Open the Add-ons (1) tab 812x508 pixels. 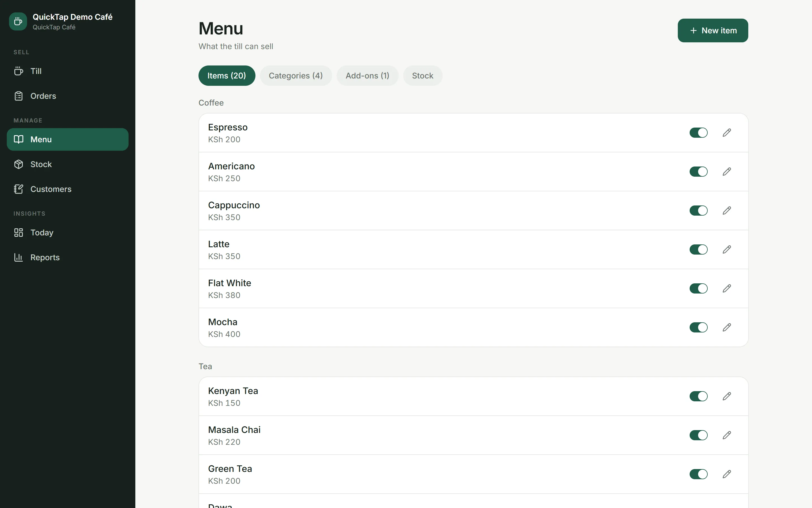point(367,76)
